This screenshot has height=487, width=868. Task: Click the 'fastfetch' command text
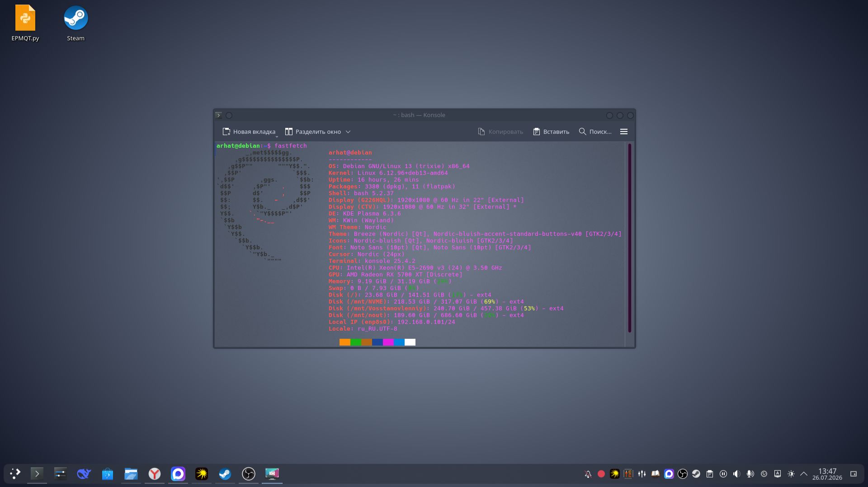(x=291, y=145)
